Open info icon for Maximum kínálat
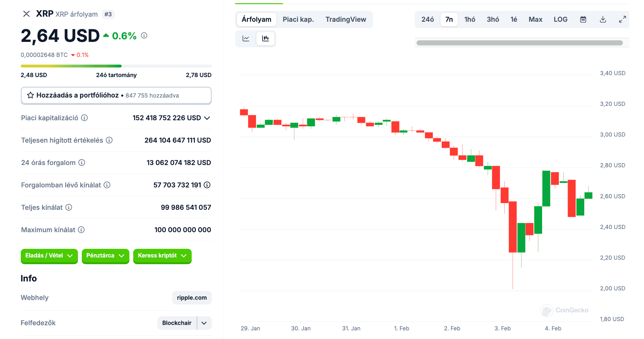The width and height of the screenshot is (644, 339). [x=81, y=230]
